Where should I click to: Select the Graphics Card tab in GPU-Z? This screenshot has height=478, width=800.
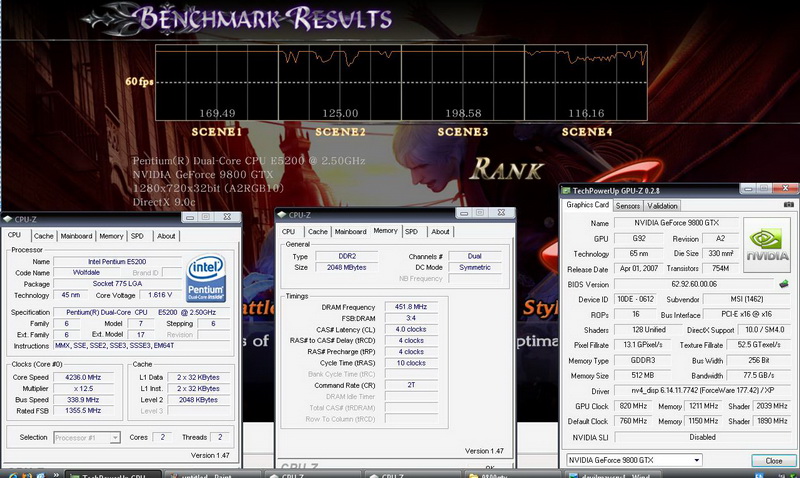(587, 205)
